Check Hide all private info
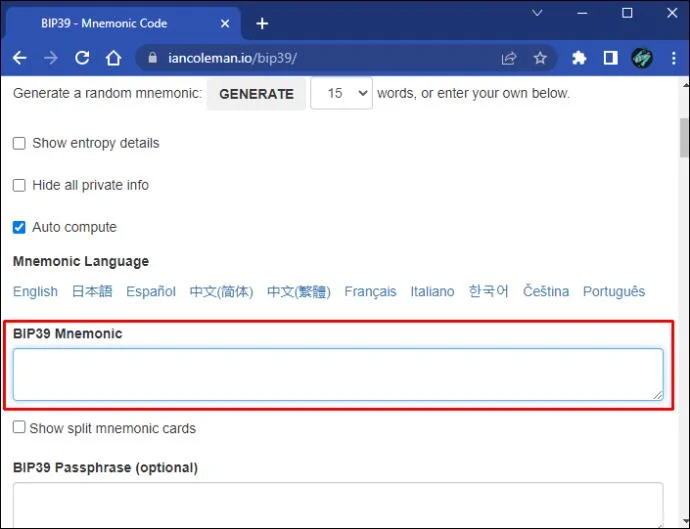 [x=19, y=185]
